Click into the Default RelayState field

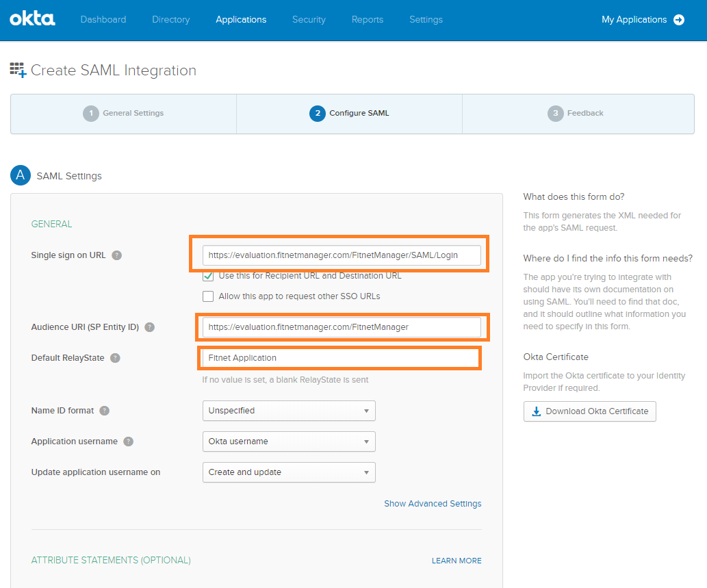point(340,358)
